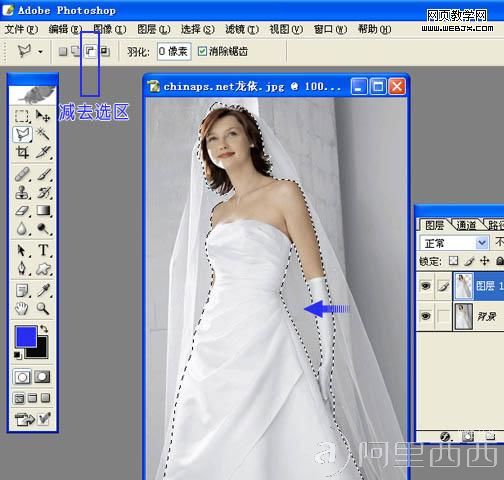The image size is (504, 480).
Task: Select the Magic Wand tool
Action: pyautogui.click(x=43, y=134)
